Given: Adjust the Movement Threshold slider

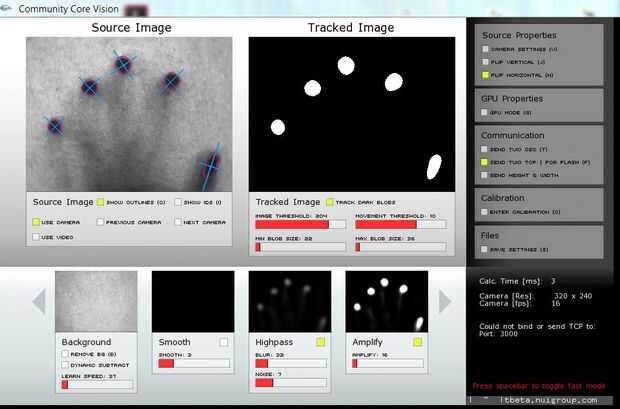Looking at the screenshot, I should [x=401, y=224].
